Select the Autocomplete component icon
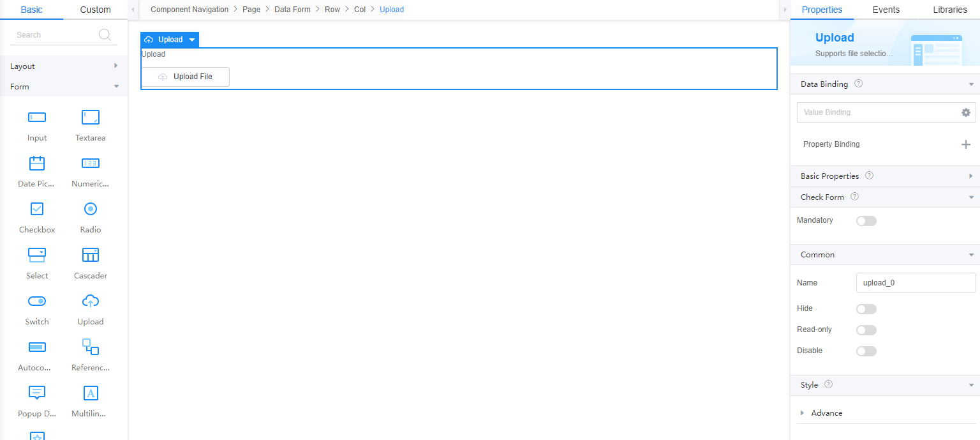The image size is (980, 440). tap(37, 347)
